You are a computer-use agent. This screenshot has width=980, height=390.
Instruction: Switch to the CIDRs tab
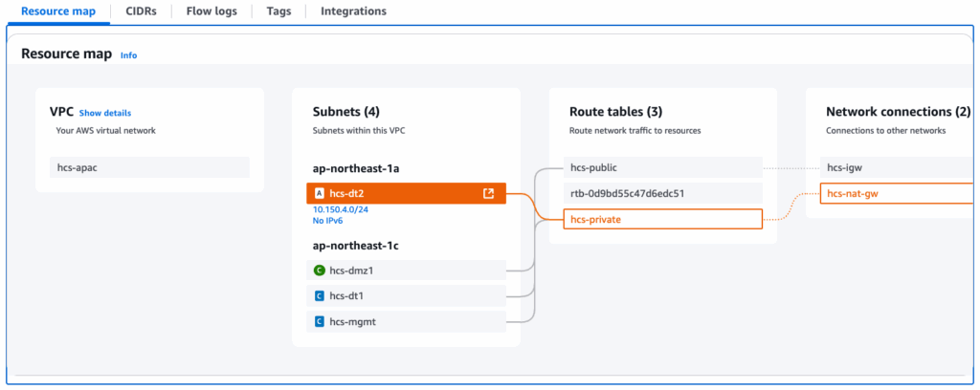tap(141, 11)
